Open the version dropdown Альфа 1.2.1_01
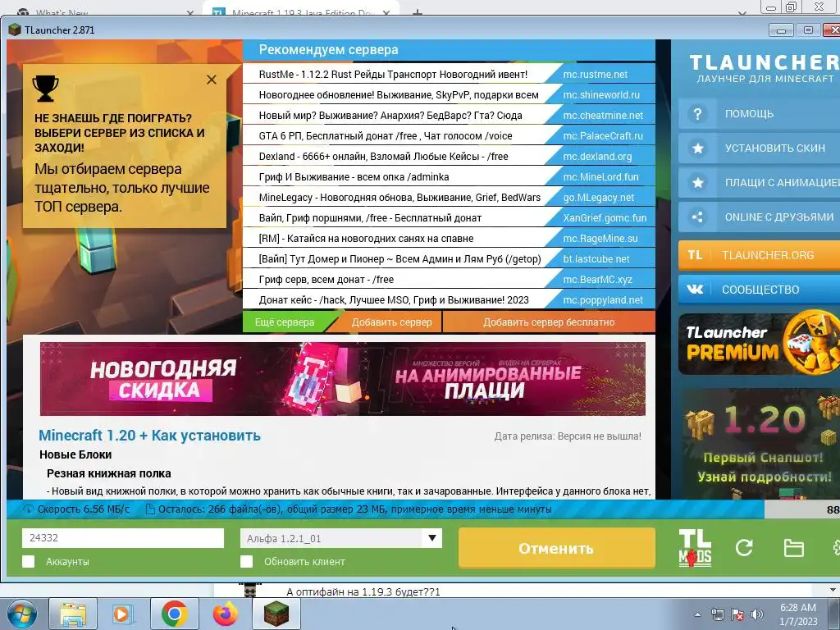840x630 pixels. (340, 538)
